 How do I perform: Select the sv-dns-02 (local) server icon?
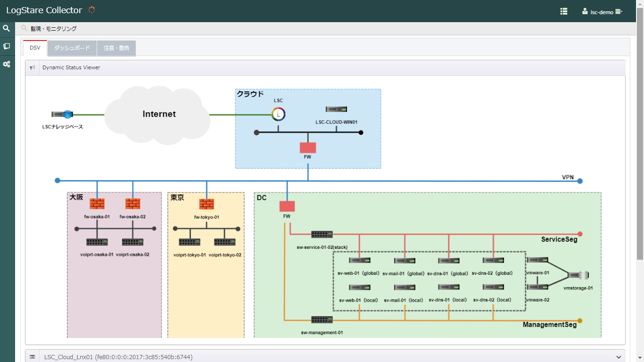tap(493, 287)
